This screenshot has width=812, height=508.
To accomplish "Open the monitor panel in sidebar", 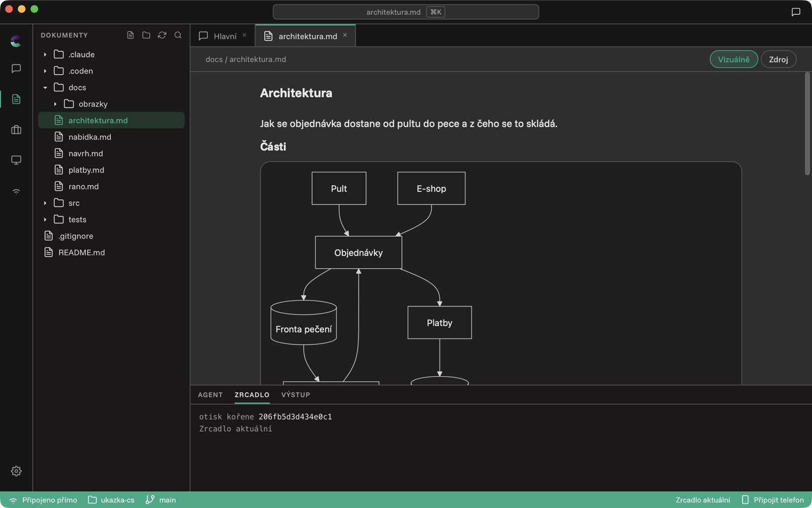I will pyautogui.click(x=16, y=160).
